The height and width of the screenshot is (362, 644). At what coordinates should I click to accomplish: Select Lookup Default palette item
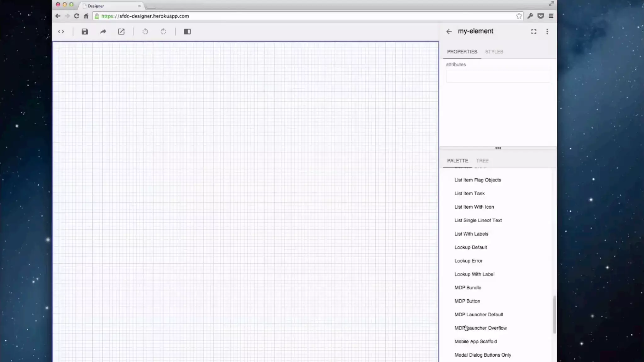pyautogui.click(x=470, y=247)
